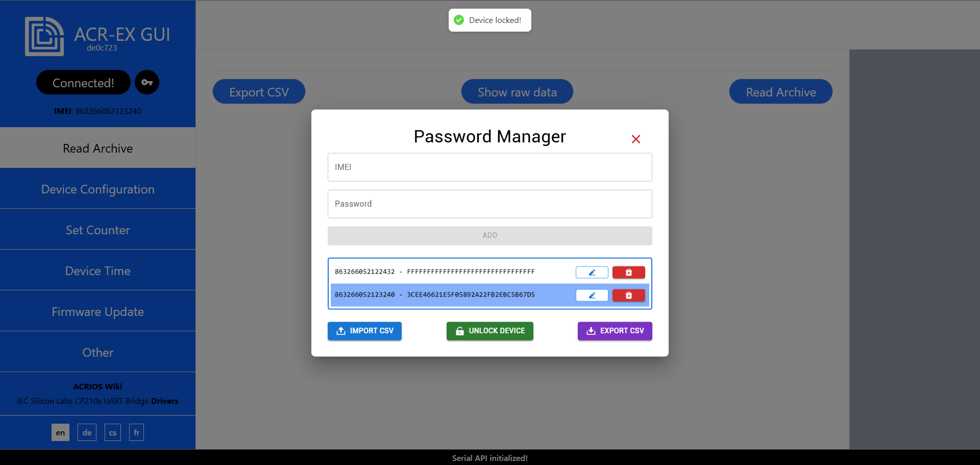
Task: Delete the password entry 863266052123240
Action: [628, 295]
